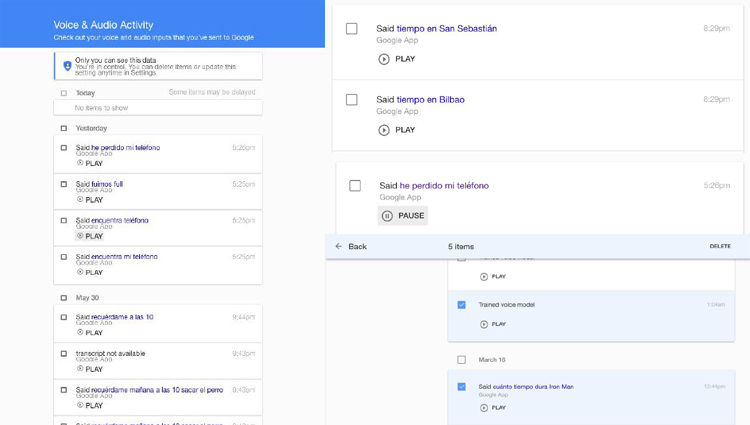
Task: Tick the Today group checkbox
Action: pos(64,93)
